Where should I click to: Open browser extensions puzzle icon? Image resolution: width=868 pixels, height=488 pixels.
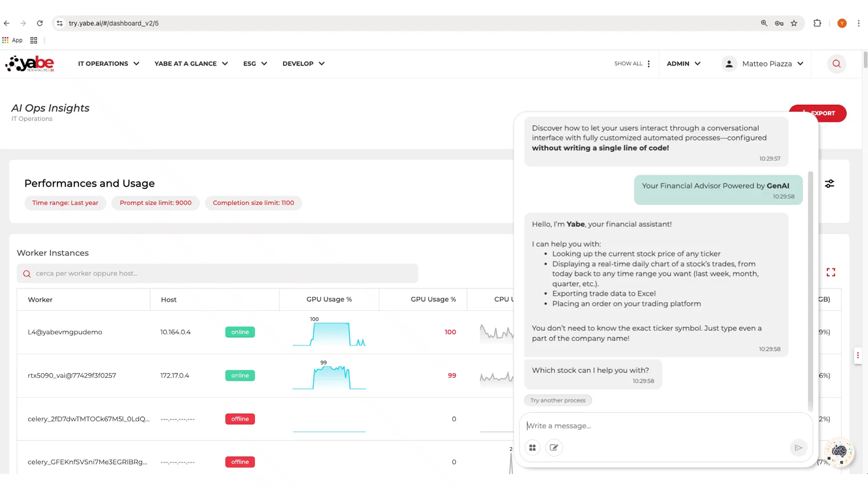pos(817,23)
